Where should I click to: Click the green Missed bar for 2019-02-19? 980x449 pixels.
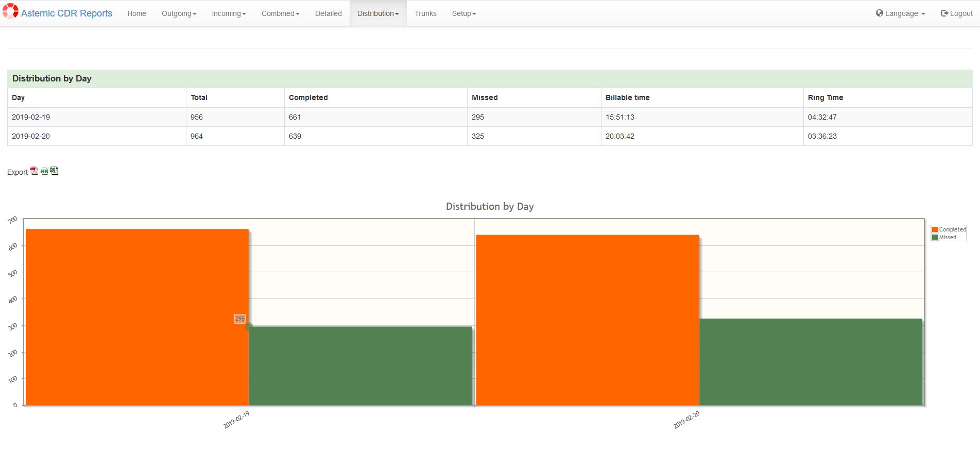click(360, 365)
